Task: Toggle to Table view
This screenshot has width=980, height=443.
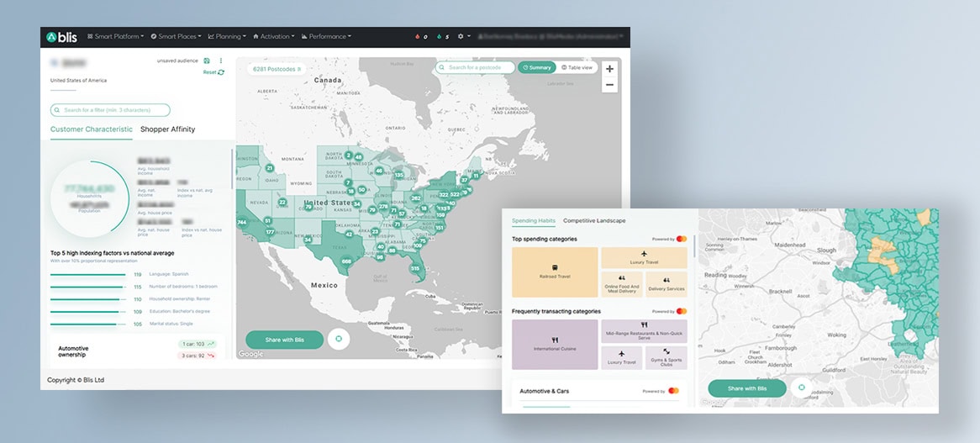Action: pos(577,67)
